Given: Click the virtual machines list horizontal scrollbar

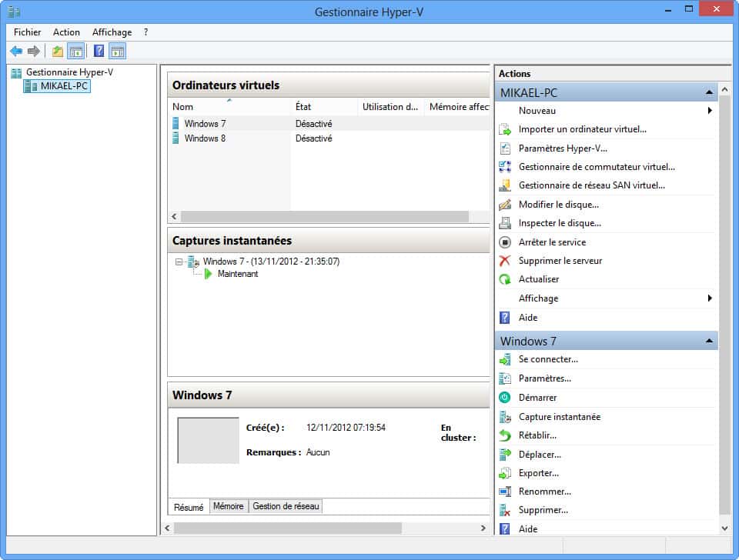Looking at the screenshot, I should pos(325,217).
